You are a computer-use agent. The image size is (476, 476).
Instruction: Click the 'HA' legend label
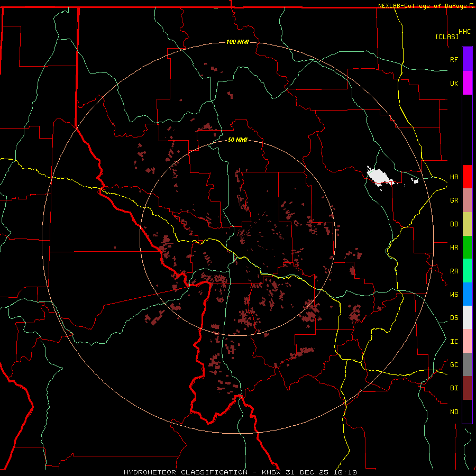coord(454,177)
